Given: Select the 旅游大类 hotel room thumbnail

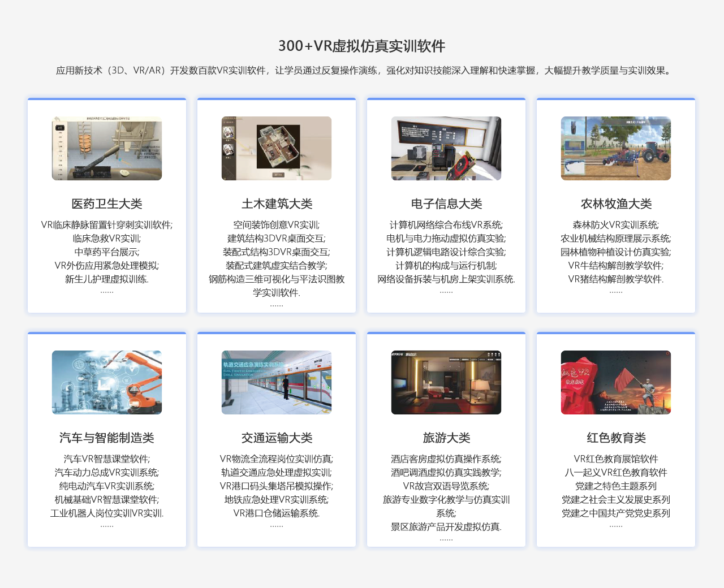Looking at the screenshot, I should (446, 382).
